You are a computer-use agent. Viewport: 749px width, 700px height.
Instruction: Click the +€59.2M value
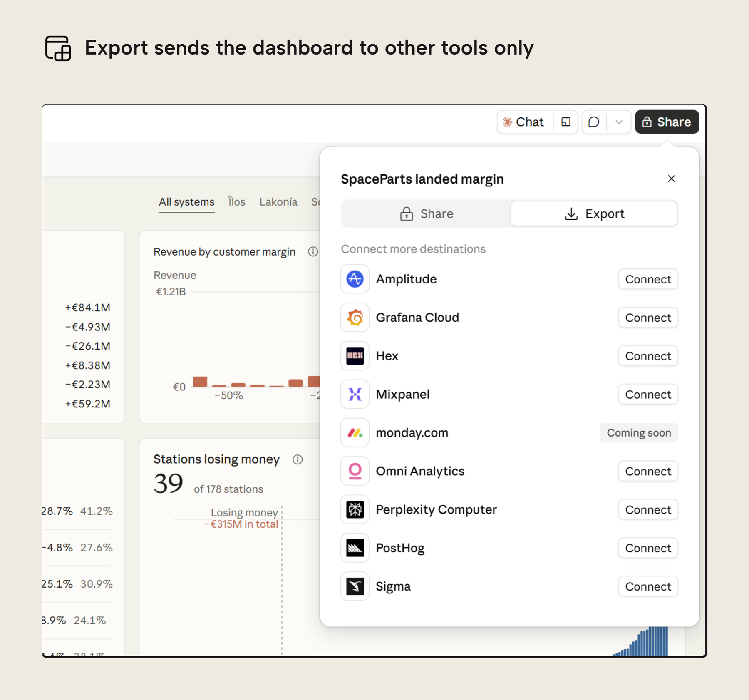pyautogui.click(x=88, y=404)
